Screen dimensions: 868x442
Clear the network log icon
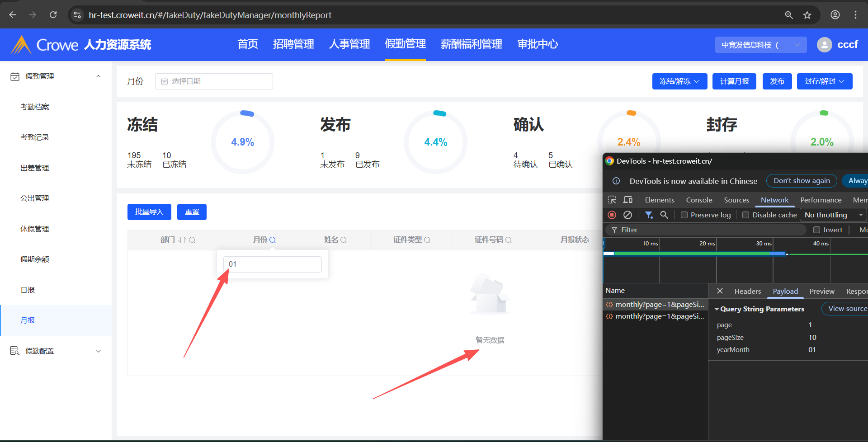[x=627, y=215]
